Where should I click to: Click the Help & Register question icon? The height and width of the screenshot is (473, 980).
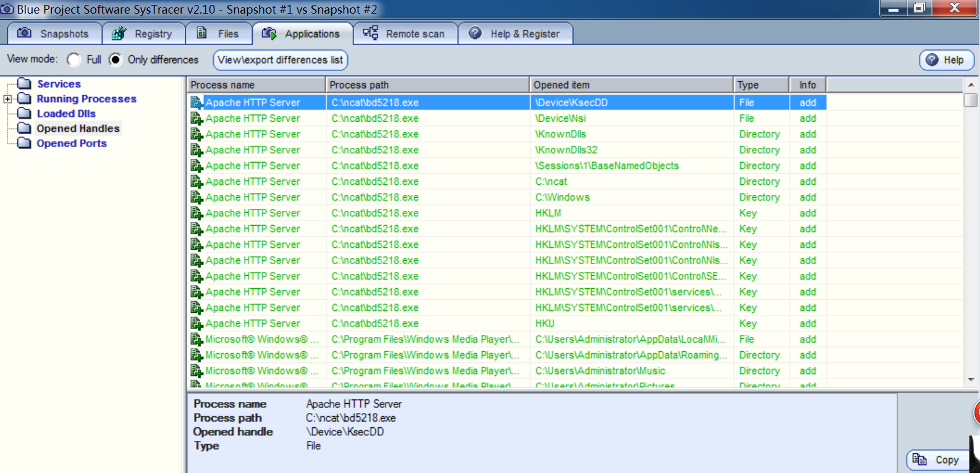(x=475, y=33)
